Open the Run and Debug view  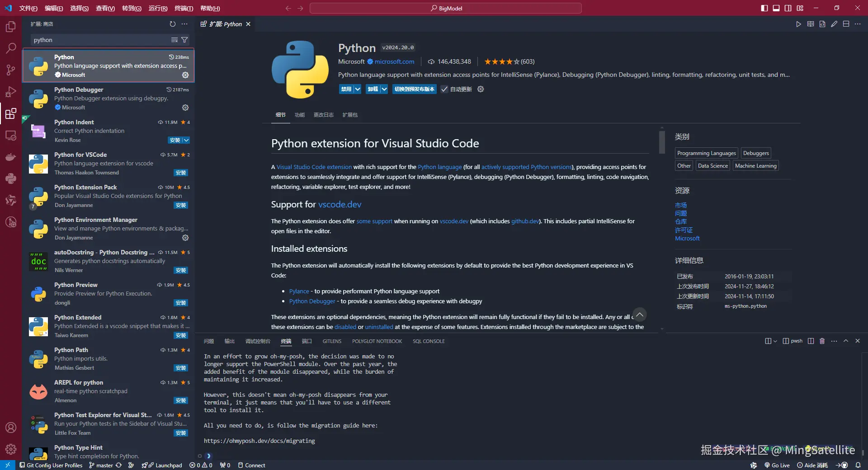pos(11,92)
